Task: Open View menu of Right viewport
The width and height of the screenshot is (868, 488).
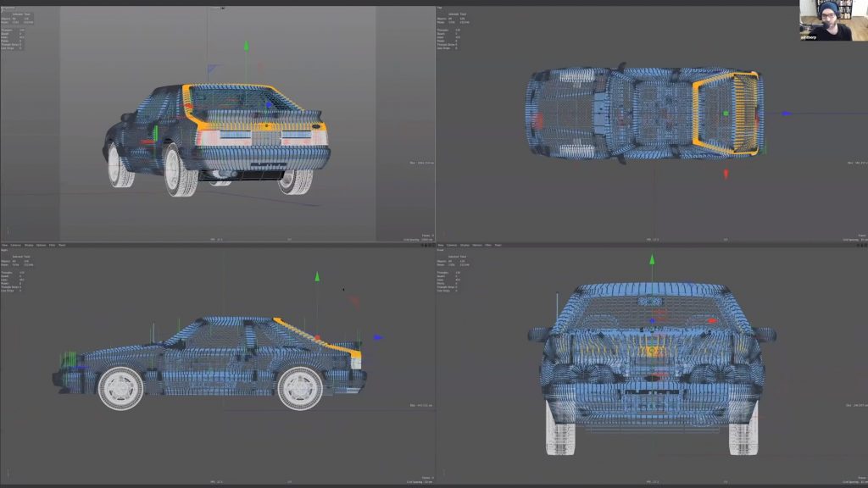Action: pyautogui.click(x=4, y=245)
